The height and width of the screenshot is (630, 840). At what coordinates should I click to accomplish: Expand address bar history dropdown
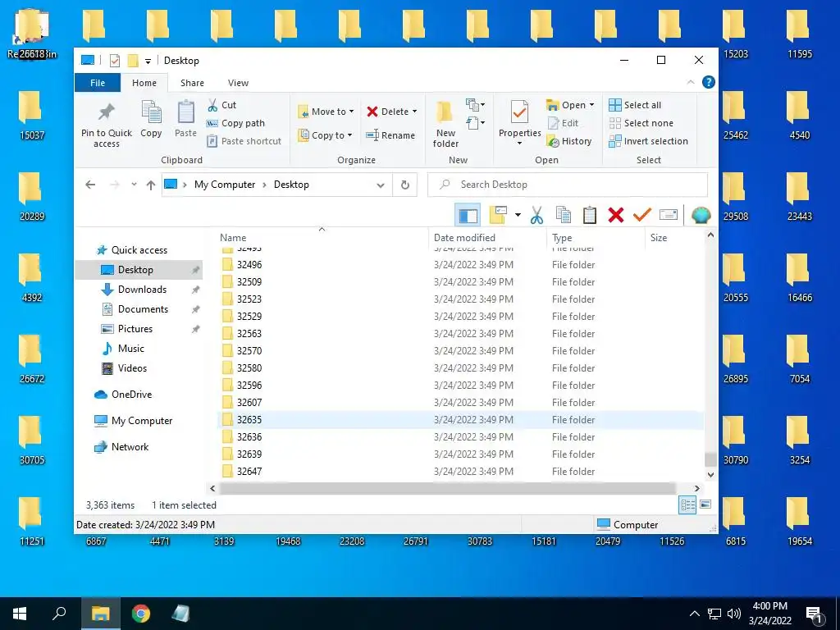pos(381,185)
